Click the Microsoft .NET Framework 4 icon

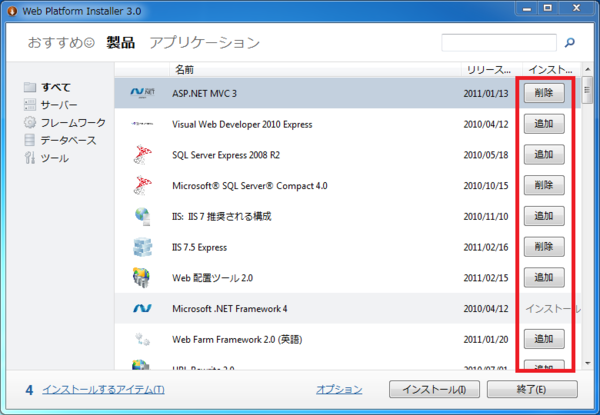(142, 308)
